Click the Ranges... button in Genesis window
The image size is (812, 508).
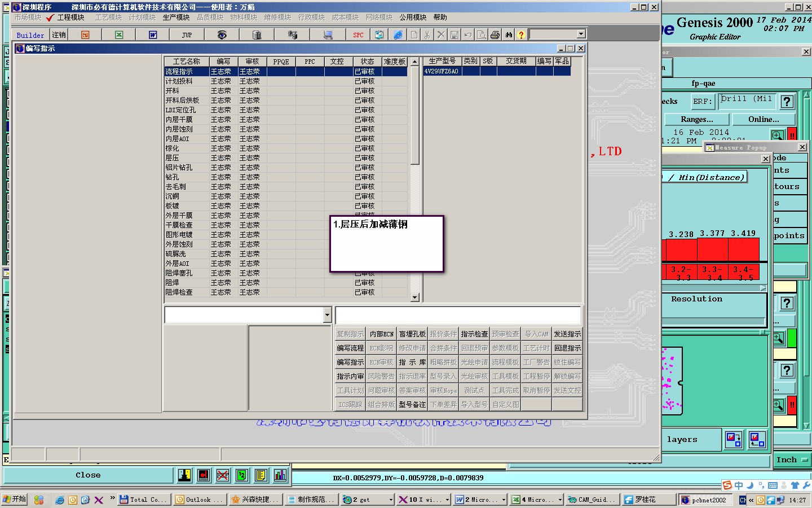(697, 119)
